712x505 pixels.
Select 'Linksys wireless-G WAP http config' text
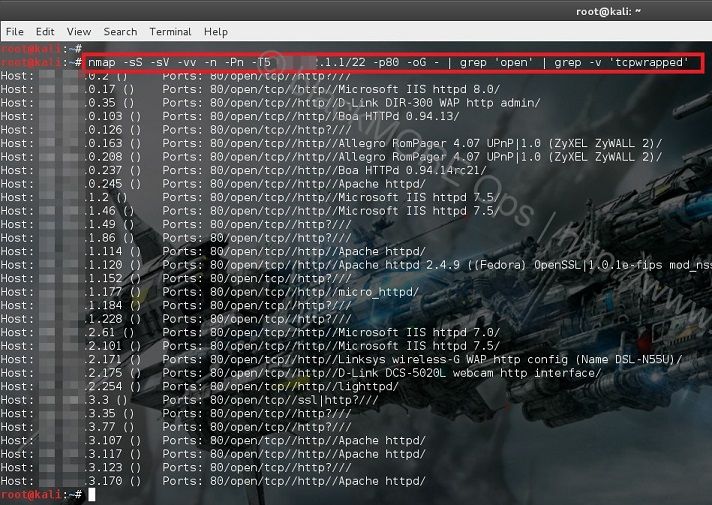pos(452,360)
